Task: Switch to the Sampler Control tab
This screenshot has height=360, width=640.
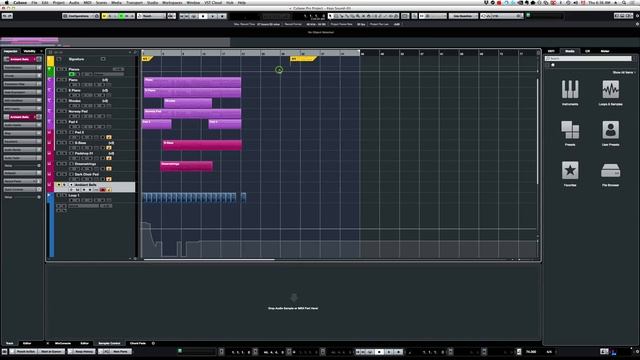Action: click(x=109, y=343)
